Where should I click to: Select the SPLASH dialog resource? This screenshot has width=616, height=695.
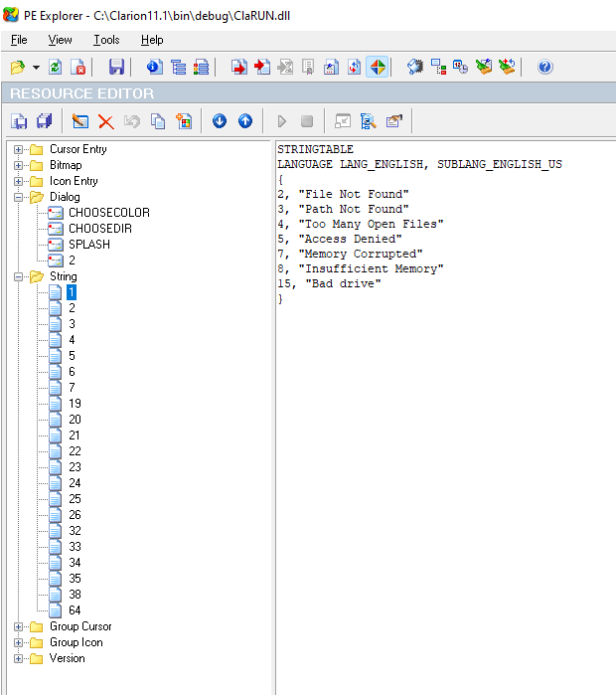(88, 245)
